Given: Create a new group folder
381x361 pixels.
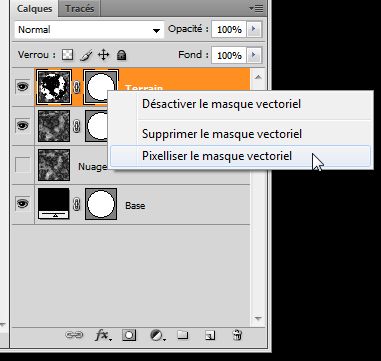Looking at the screenshot, I should point(182,335).
